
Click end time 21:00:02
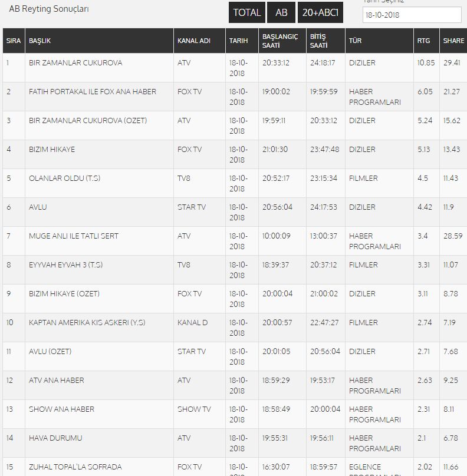point(324,293)
